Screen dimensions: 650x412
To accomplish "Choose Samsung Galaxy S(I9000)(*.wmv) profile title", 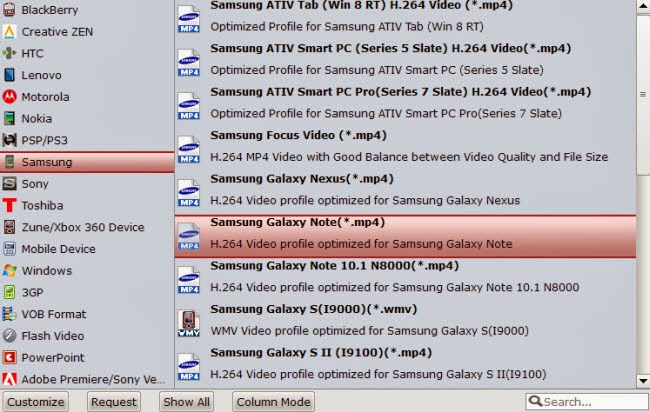I will [313, 309].
